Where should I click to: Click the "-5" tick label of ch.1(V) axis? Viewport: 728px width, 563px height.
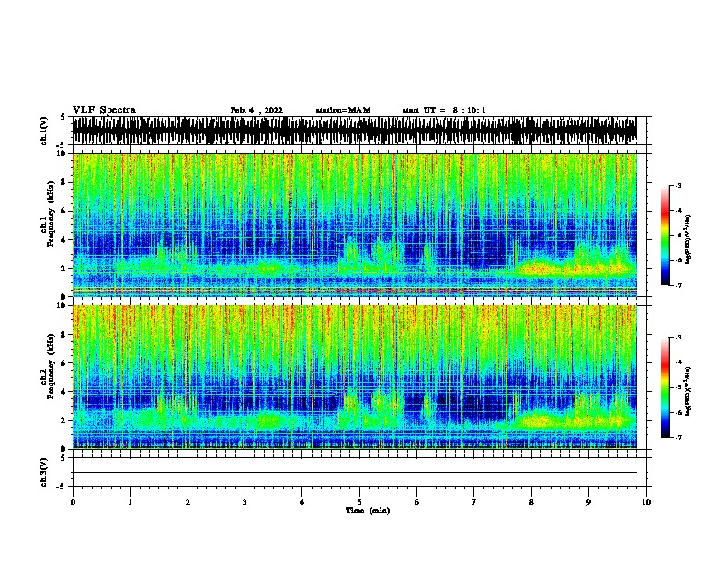coord(62,145)
